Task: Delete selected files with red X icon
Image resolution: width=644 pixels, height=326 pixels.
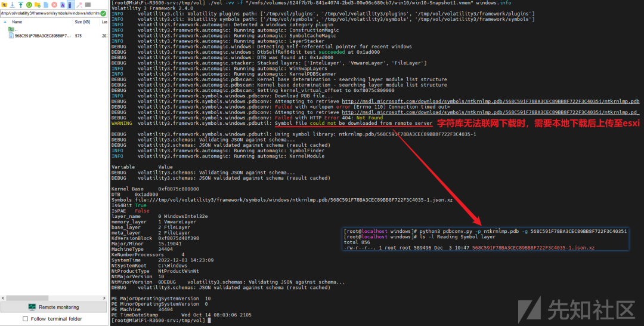Action: click(54, 5)
